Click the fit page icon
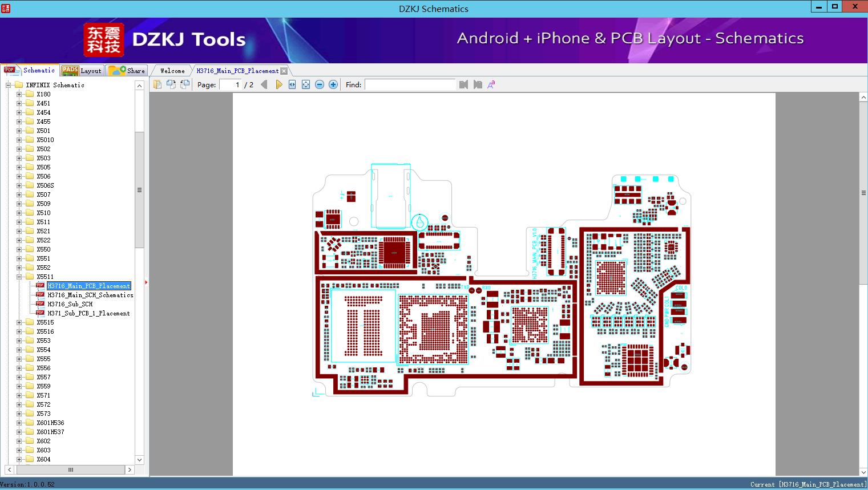 [x=306, y=84]
